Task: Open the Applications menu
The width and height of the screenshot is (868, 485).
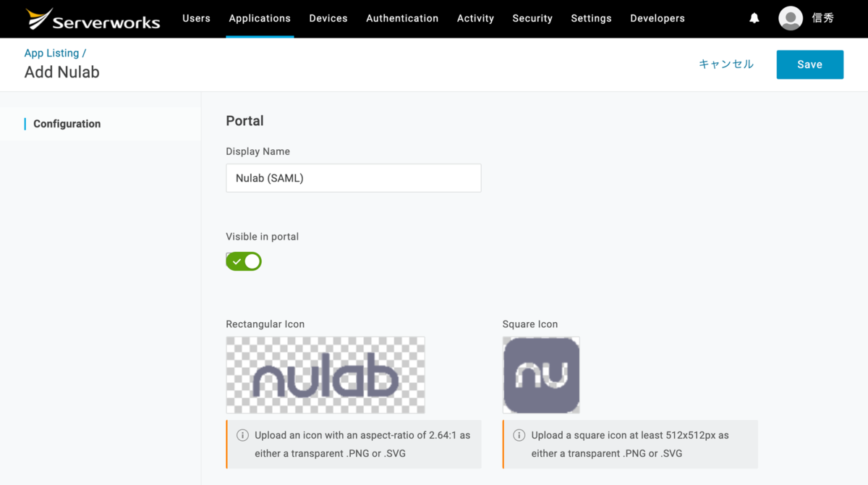Action: (260, 18)
